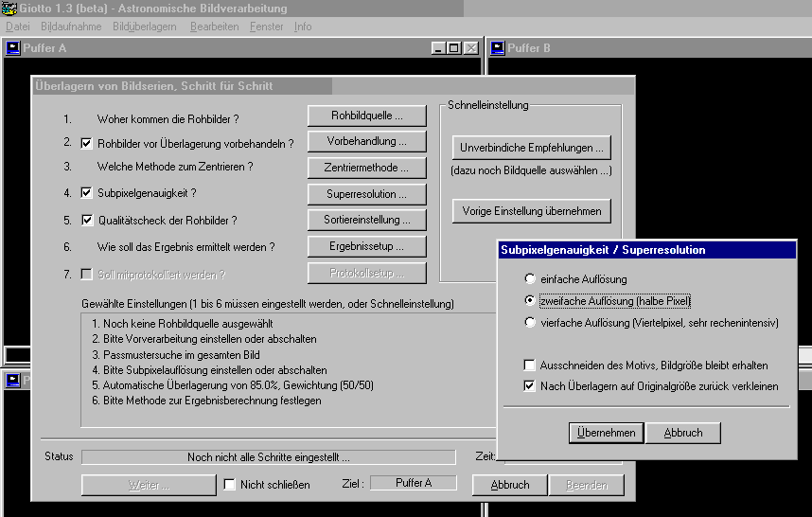
Task: Disable Qualitätscheck der Rohbilder checkbox
Action: [x=87, y=221]
